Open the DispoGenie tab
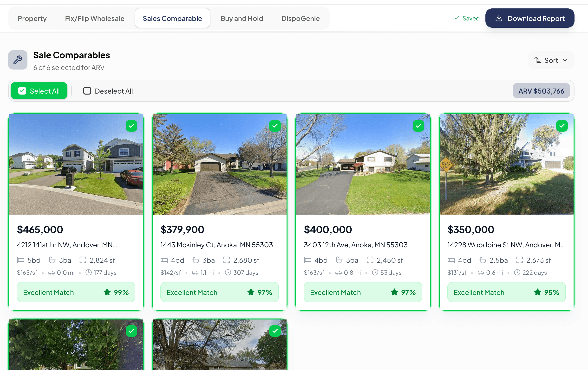The image size is (588, 370). pos(300,18)
